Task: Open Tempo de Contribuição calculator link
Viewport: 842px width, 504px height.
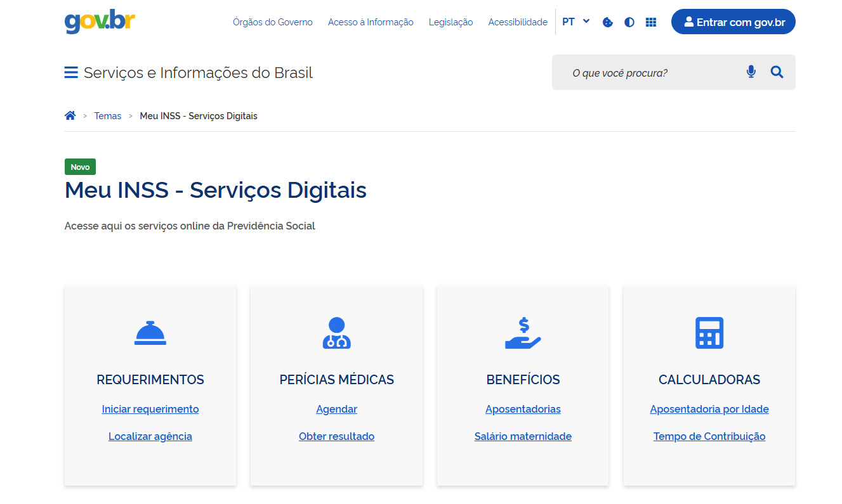Action: coord(709,437)
